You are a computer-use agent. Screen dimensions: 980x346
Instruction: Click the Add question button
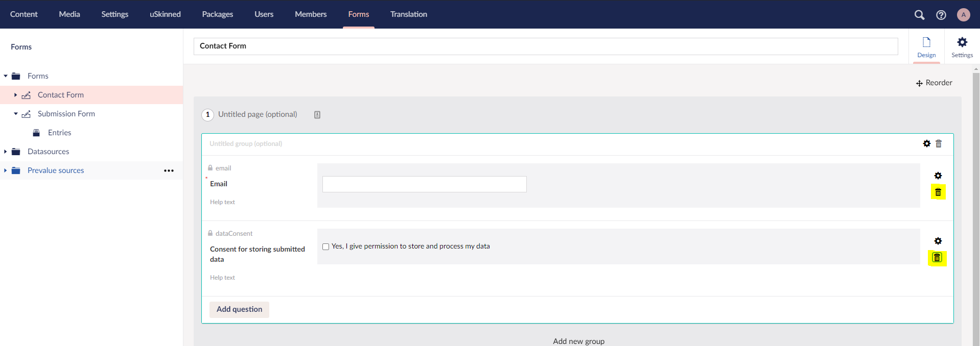tap(239, 309)
